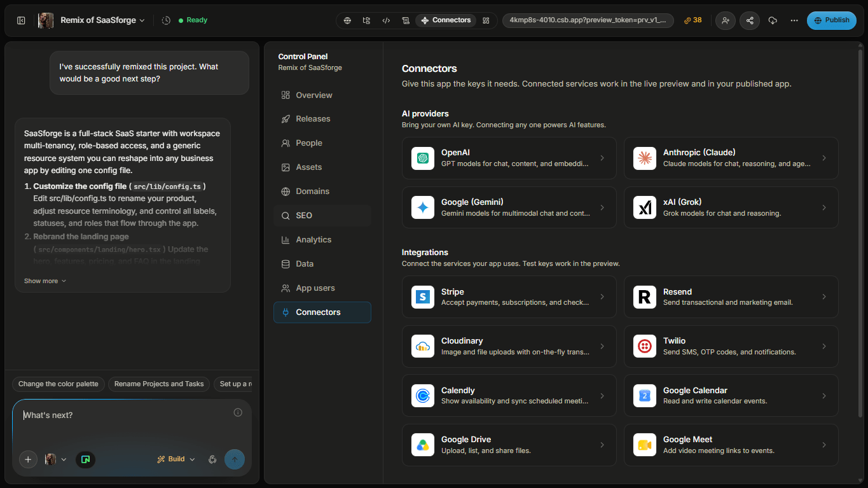Open version history clock icon

click(x=166, y=20)
